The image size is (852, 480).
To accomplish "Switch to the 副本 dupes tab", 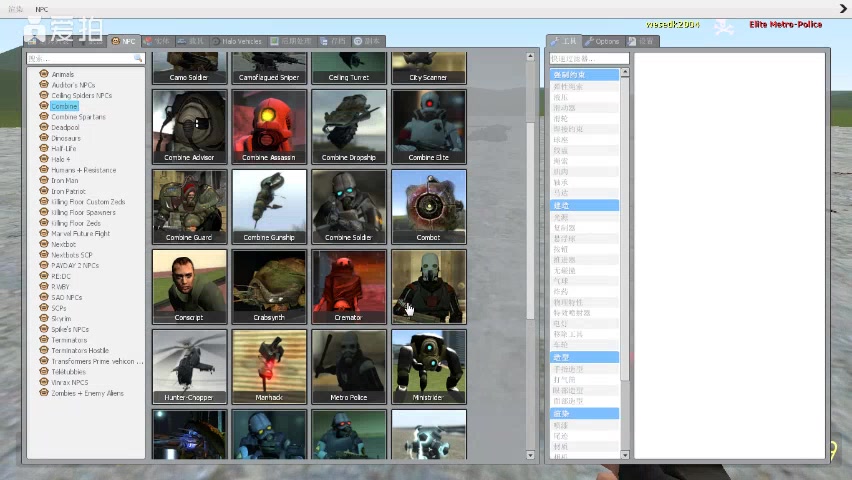I will 368,41.
